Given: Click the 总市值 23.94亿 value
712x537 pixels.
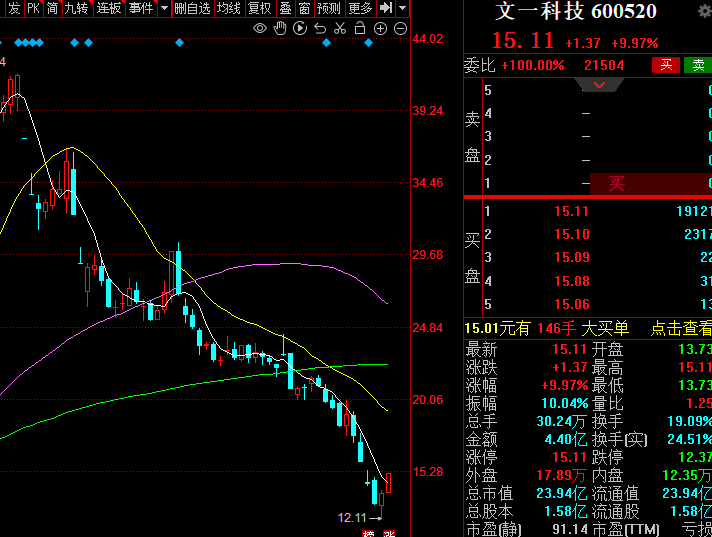Looking at the screenshot, I should point(562,493).
